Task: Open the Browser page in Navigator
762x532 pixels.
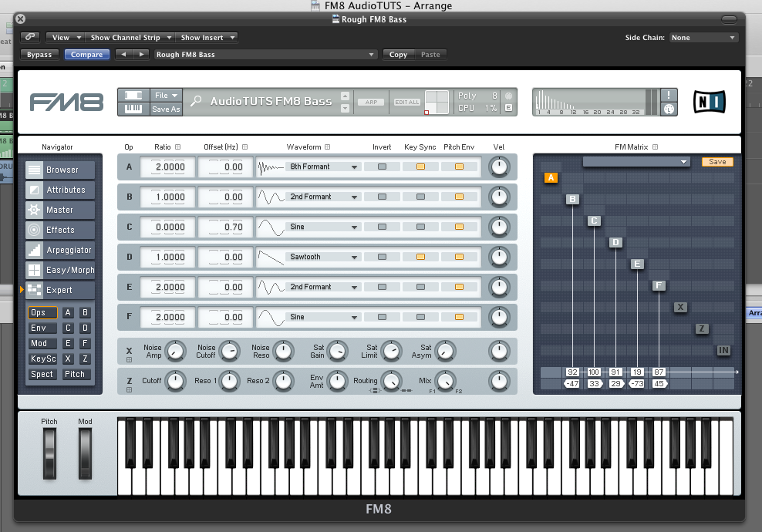Action: click(60, 170)
